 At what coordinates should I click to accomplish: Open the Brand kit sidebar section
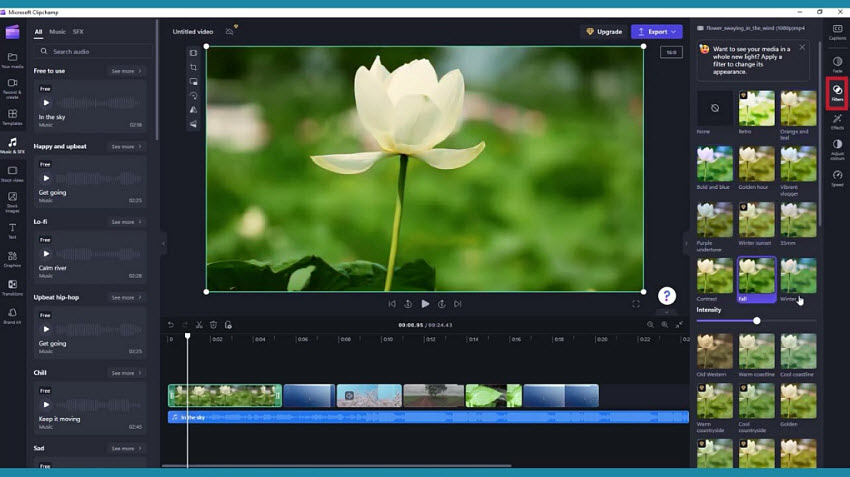pos(12,315)
